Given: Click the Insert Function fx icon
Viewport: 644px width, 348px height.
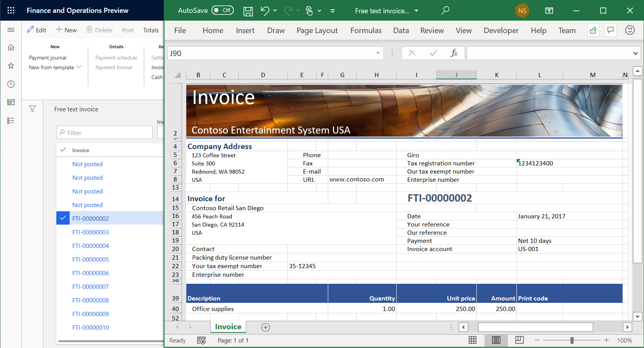Looking at the screenshot, I should (x=453, y=53).
